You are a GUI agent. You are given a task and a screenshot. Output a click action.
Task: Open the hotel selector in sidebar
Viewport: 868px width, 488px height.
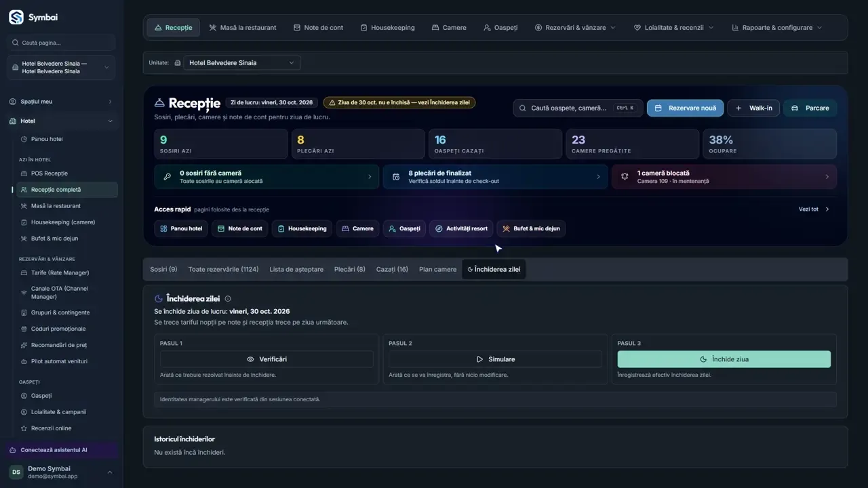[x=61, y=68]
